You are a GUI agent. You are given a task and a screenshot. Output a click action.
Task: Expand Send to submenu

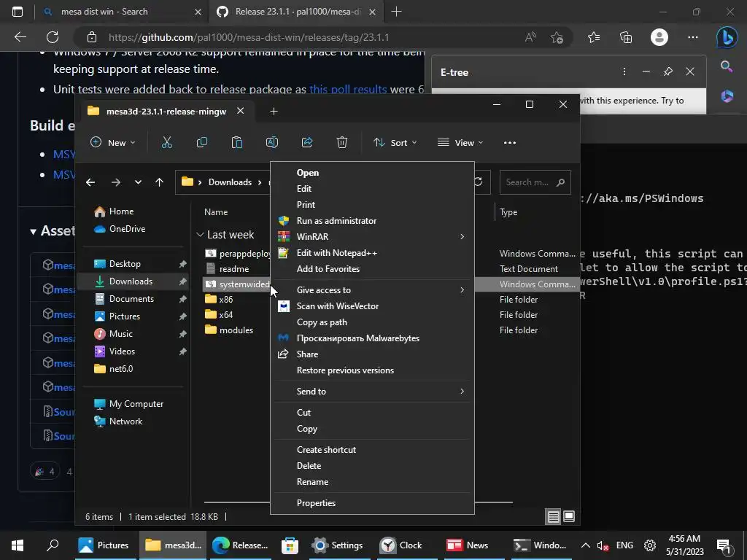462,392
